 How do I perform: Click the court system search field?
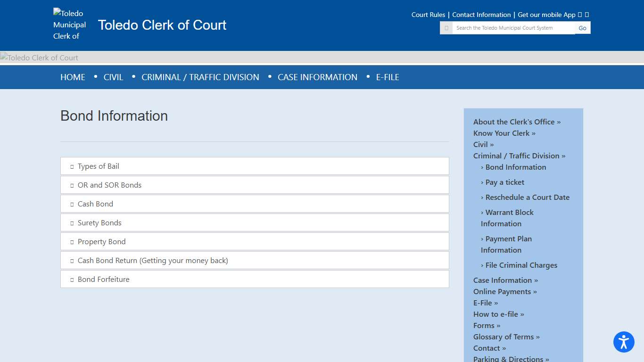click(513, 28)
